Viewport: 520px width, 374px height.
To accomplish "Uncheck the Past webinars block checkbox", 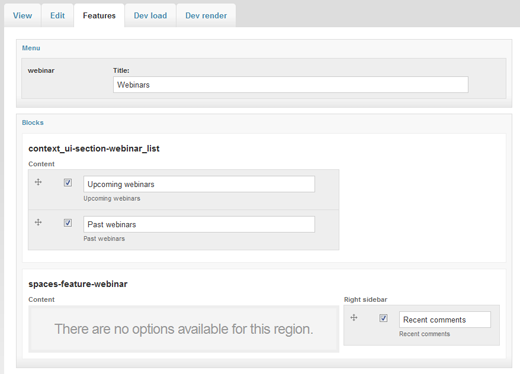I will click(x=68, y=223).
